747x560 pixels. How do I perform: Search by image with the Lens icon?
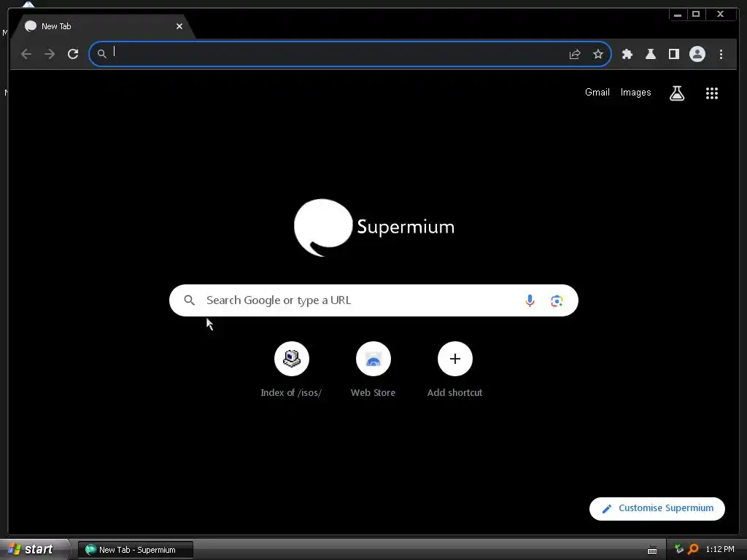(x=557, y=301)
